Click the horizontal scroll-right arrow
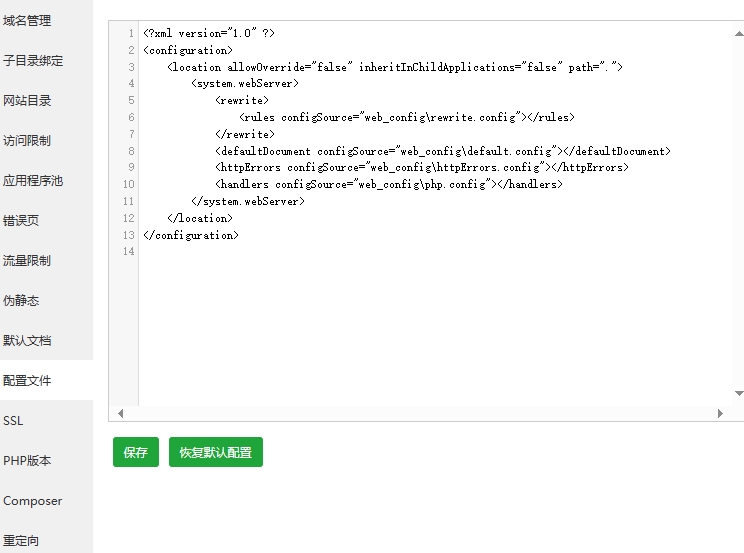Screen dimensions: 744x553 tap(720, 413)
